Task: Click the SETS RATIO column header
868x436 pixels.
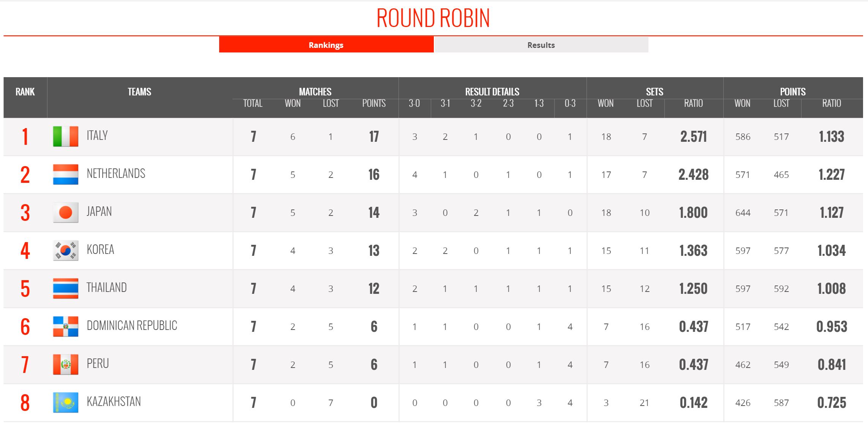Action: [693, 103]
